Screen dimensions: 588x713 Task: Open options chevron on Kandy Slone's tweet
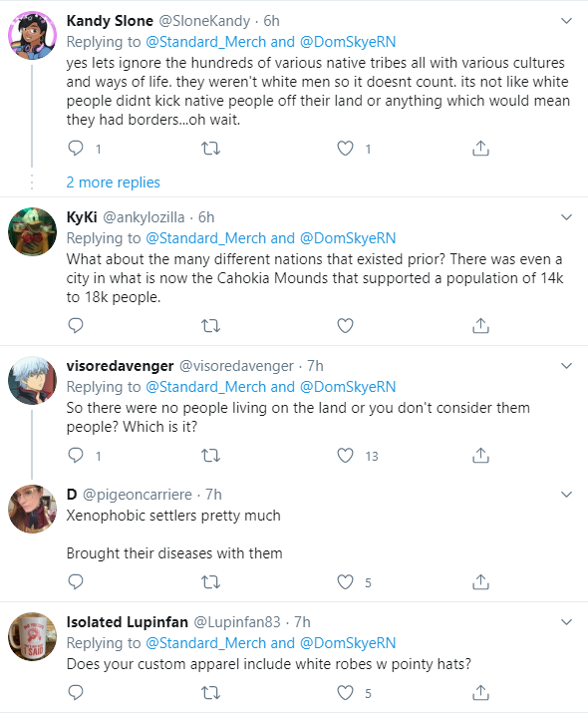tap(566, 21)
